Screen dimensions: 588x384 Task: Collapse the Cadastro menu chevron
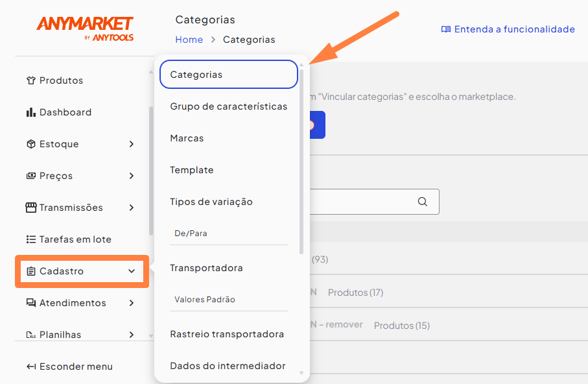click(132, 271)
